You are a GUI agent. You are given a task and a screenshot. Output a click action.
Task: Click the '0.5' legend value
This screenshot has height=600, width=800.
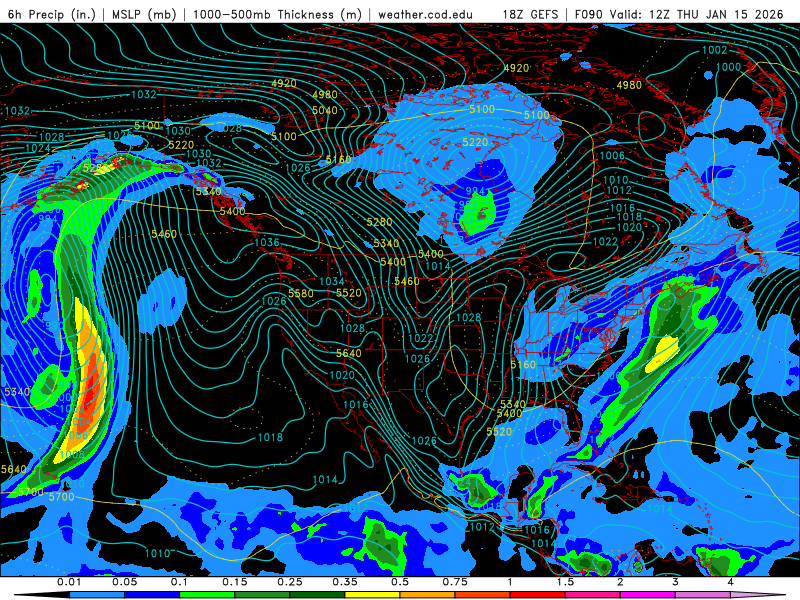pyautogui.click(x=400, y=582)
